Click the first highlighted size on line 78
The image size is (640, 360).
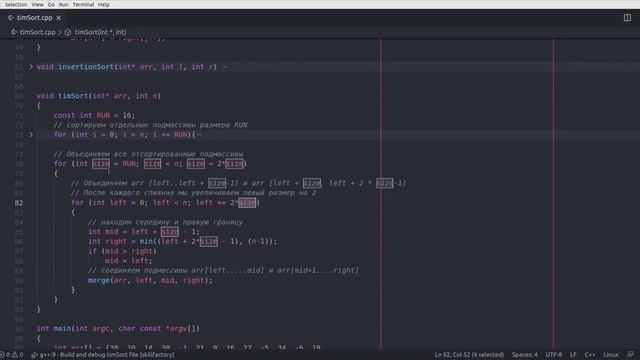[x=101, y=164]
